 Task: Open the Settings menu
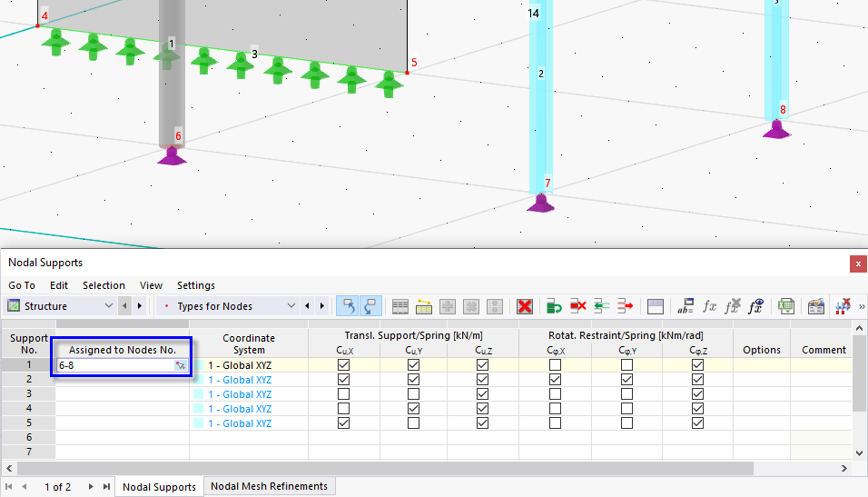click(x=195, y=285)
